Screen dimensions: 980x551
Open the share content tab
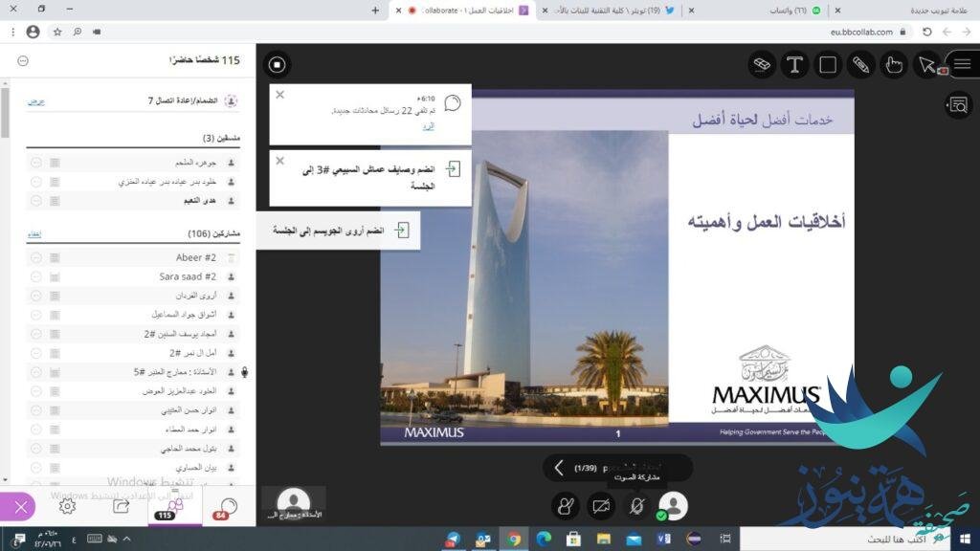point(121,506)
